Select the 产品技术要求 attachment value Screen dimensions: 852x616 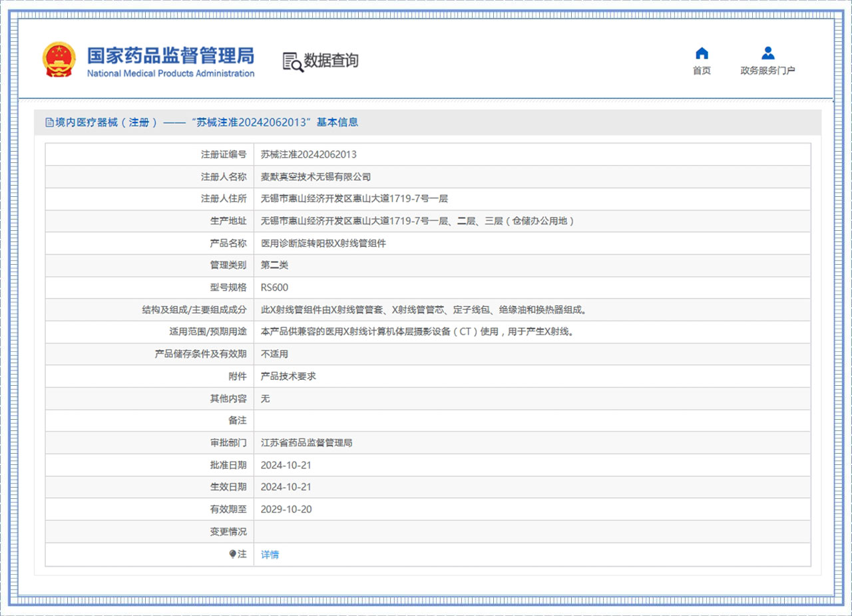tap(288, 376)
